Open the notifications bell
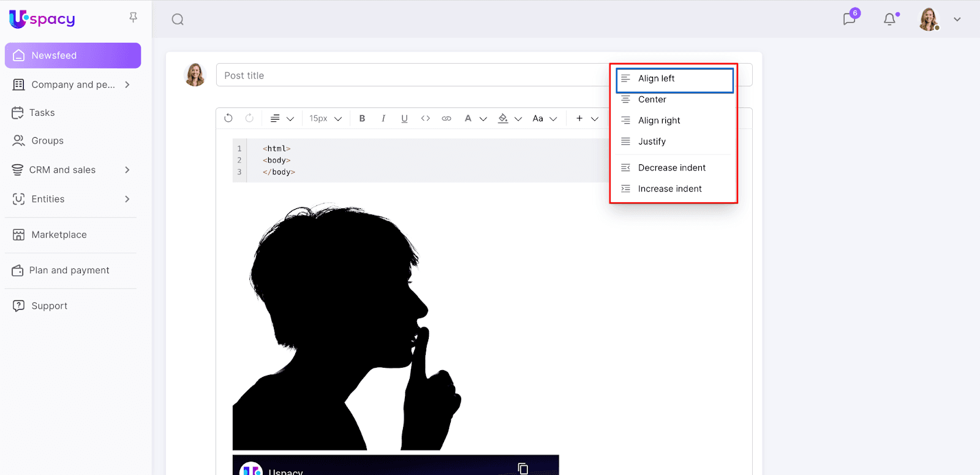This screenshot has width=980, height=475. point(889,19)
